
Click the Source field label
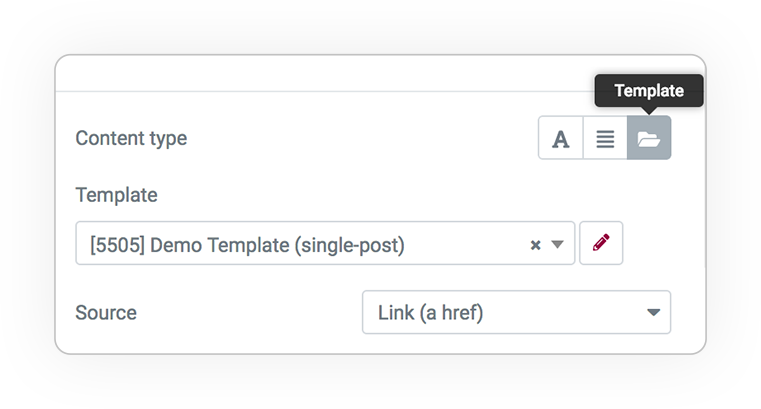106,312
